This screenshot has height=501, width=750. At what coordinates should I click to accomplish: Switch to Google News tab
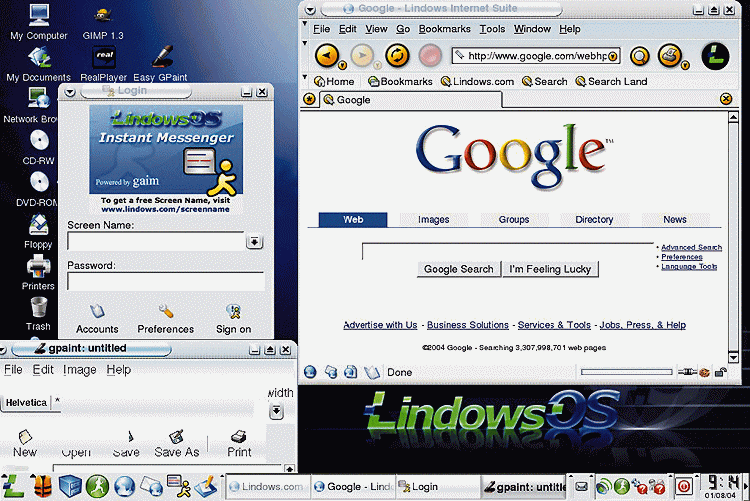tap(674, 220)
